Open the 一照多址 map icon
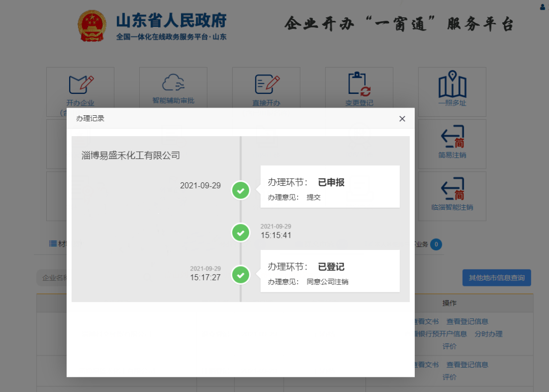Screen dimensions: 549x392 (x=452, y=84)
